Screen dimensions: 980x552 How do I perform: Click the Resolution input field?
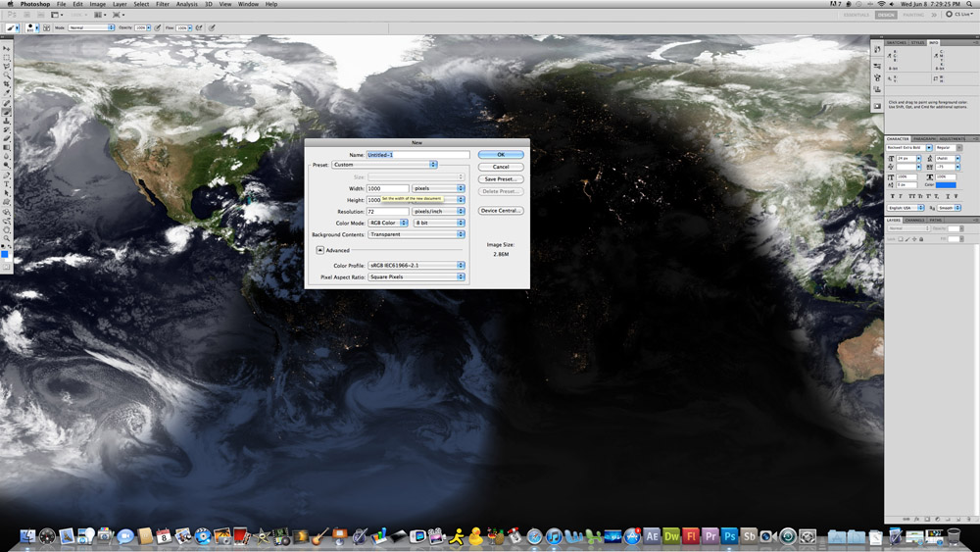[x=389, y=211]
